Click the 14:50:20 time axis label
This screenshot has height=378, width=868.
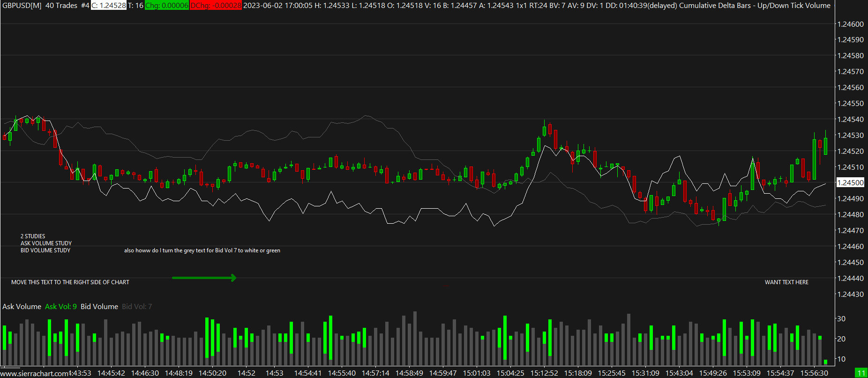[212, 373]
